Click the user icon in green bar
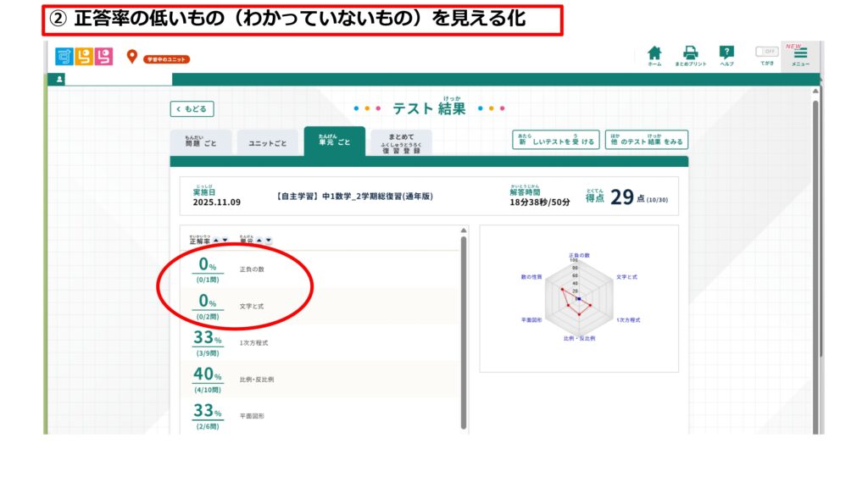 60,80
